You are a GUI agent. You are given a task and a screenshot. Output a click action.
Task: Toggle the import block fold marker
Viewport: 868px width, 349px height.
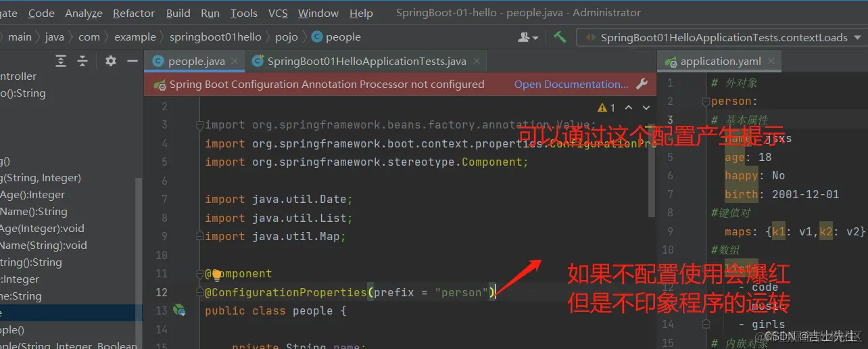click(x=199, y=125)
